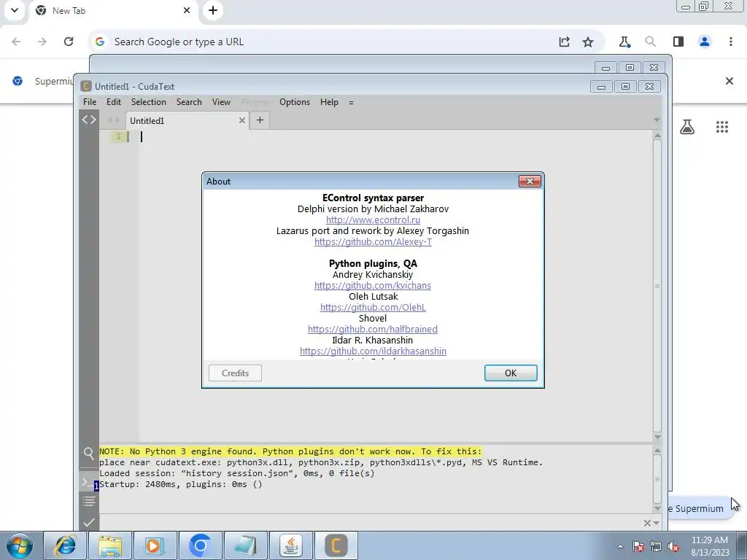
Task: Open the Search menu
Action: 189,102
